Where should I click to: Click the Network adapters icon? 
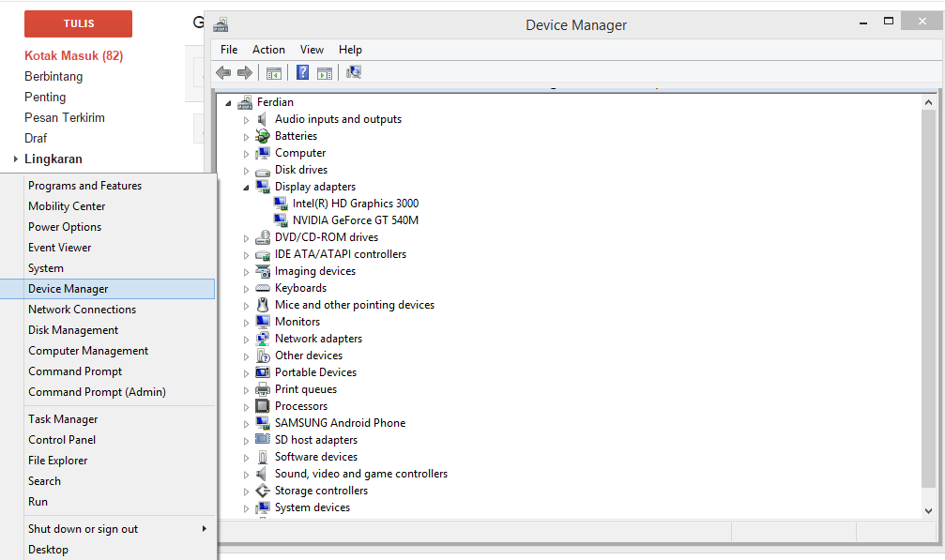click(x=262, y=339)
